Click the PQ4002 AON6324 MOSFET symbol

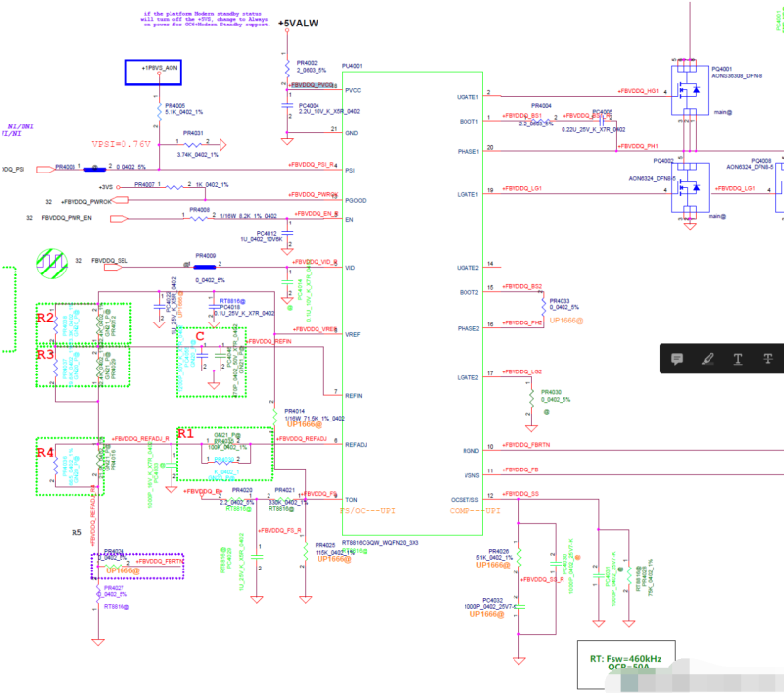click(x=692, y=186)
